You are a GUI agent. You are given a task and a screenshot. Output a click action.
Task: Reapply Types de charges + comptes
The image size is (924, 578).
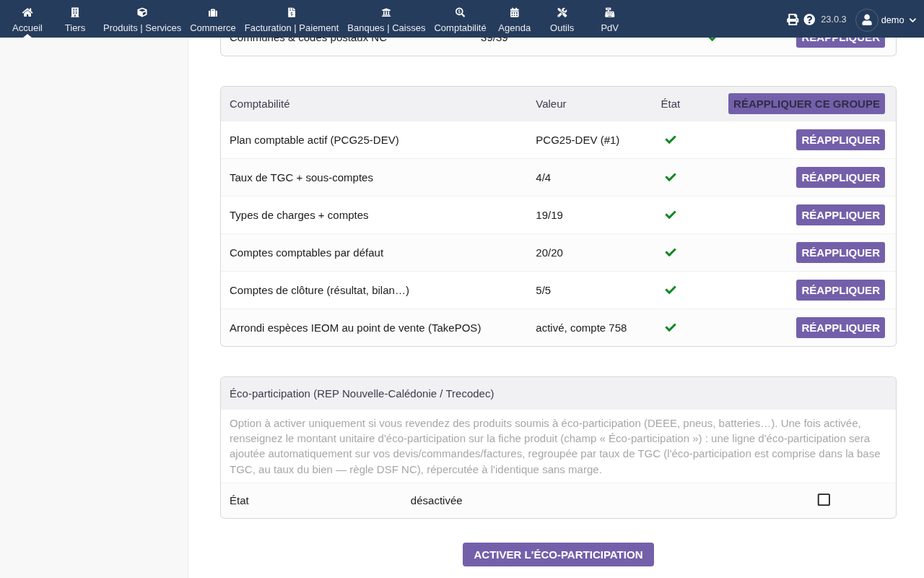coord(840,215)
